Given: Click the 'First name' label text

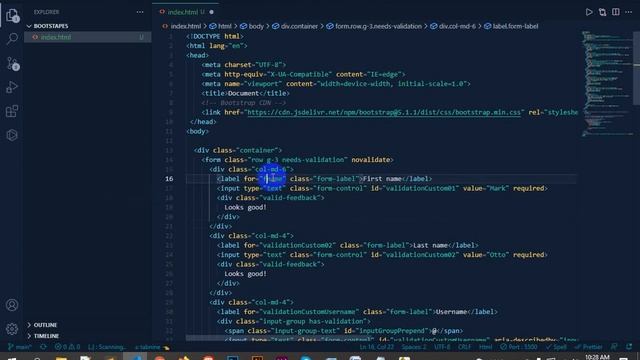Looking at the screenshot, I should tap(382, 179).
